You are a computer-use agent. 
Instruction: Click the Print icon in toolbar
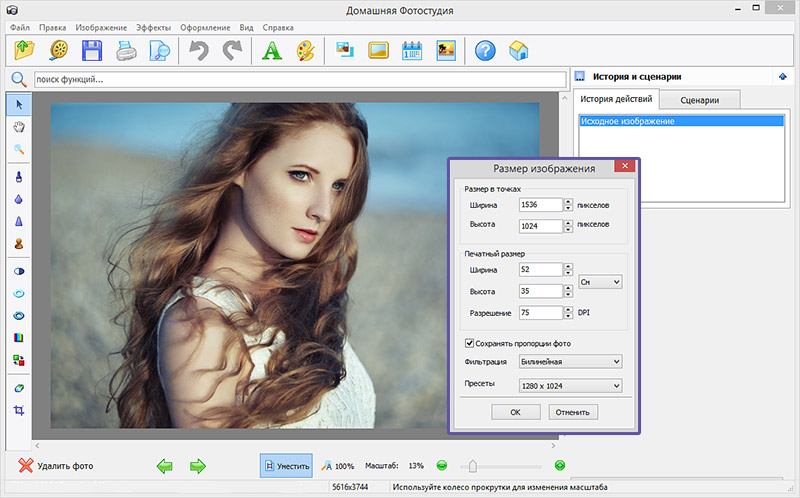126,50
